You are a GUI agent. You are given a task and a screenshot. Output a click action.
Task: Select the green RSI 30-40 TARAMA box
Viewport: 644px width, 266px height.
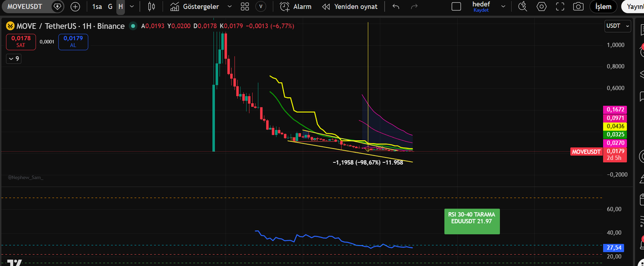pos(472,221)
